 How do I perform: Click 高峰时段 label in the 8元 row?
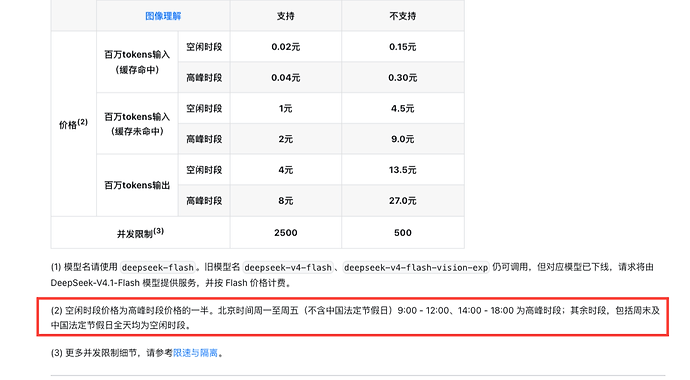click(x=204, y=201)
